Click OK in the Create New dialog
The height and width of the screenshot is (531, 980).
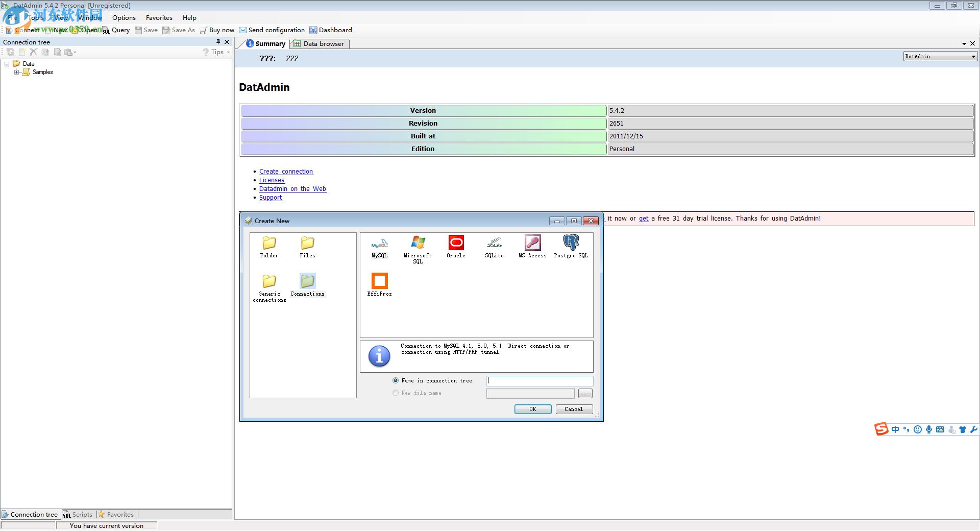point(533,409)
